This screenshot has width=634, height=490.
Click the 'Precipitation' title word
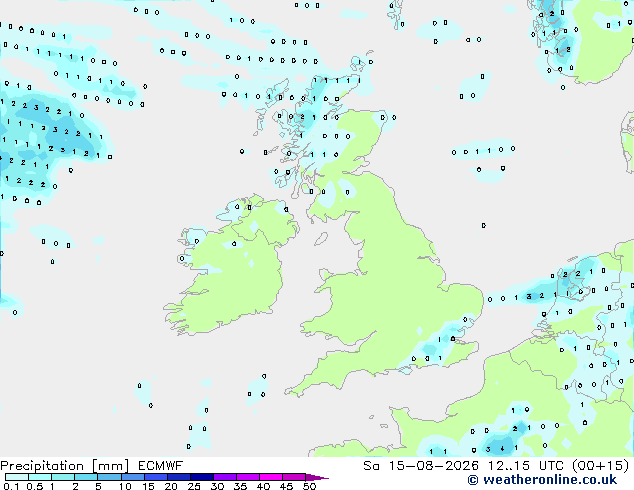[42, 466]
